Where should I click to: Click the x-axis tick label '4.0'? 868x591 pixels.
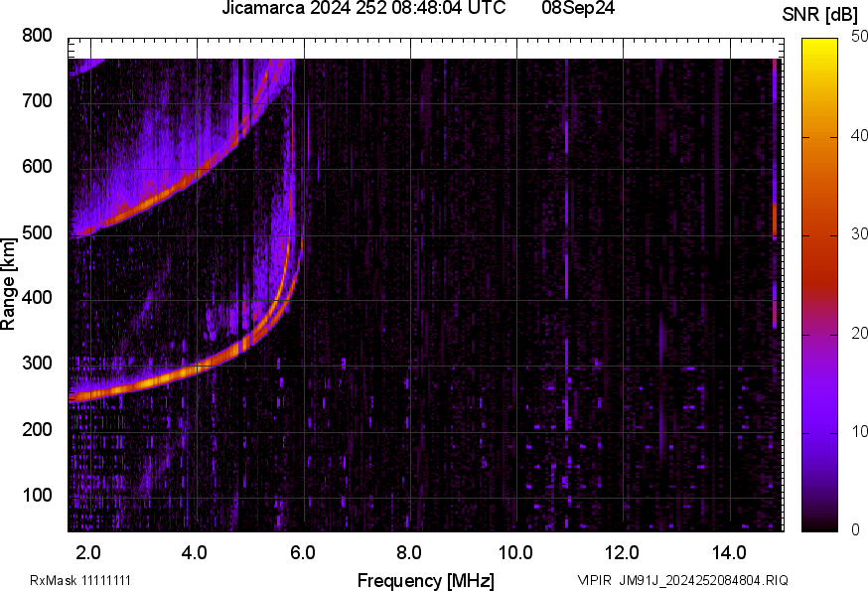[195, 552]
